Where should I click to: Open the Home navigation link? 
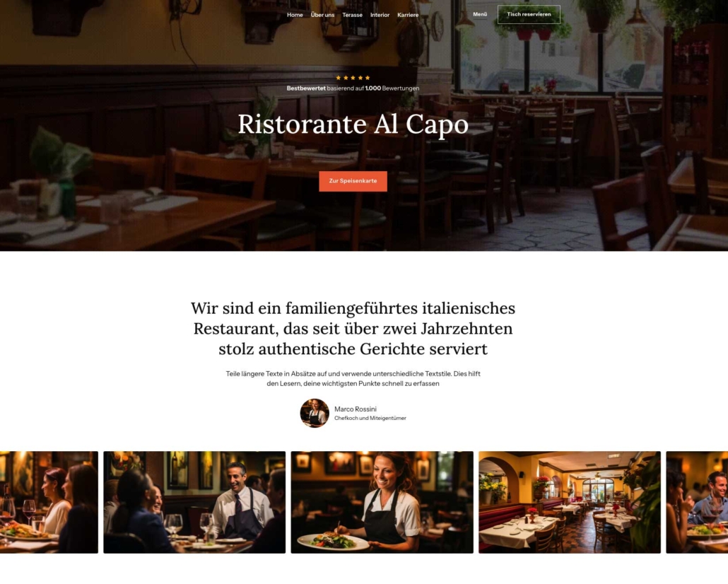coord(294,15)
